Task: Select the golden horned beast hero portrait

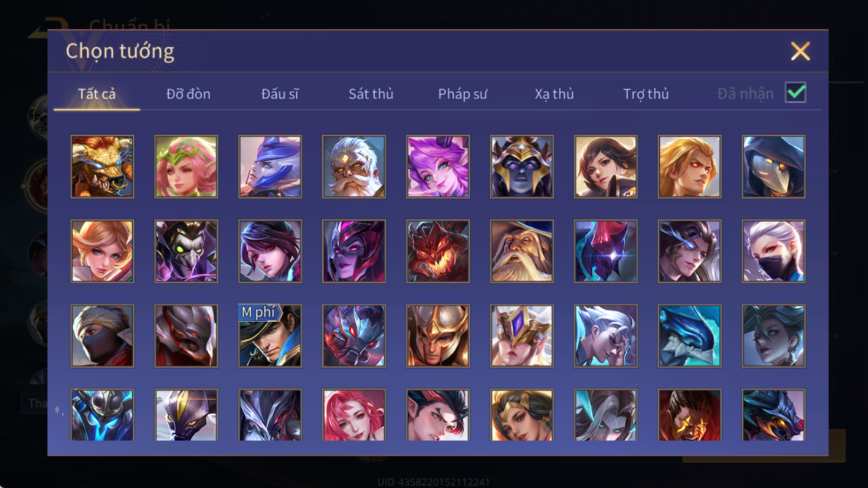Action: click(102, 166)
